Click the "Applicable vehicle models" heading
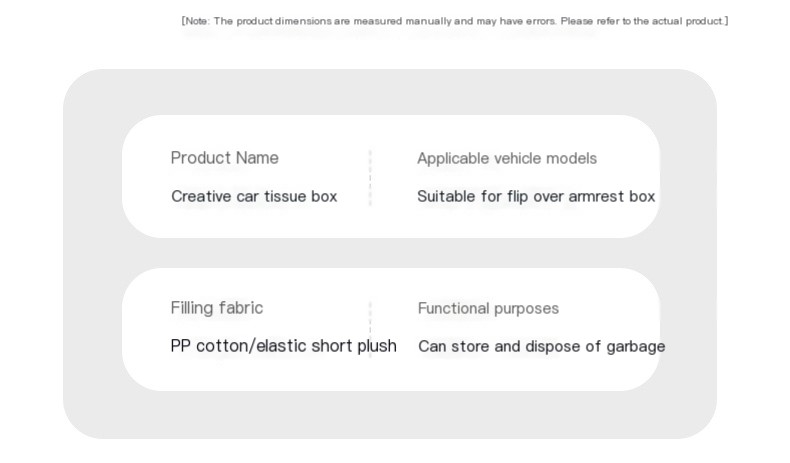The height and width of the screenshot is (463, 790). pos(507,158)
